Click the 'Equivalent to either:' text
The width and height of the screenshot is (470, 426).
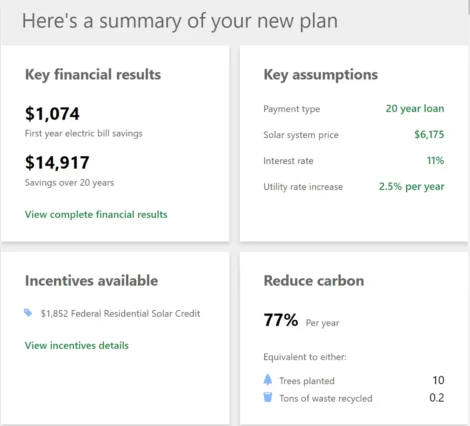pyautogui.click(x=305, y=357)
